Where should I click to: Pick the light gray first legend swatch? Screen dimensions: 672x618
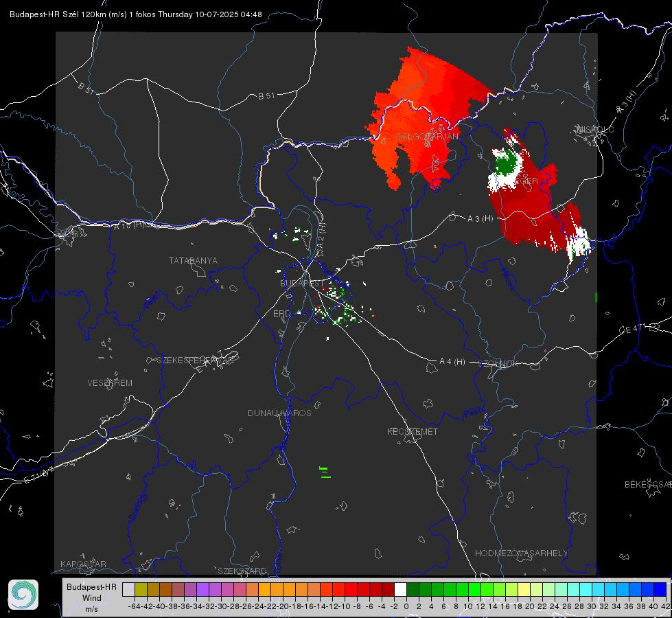128,589
